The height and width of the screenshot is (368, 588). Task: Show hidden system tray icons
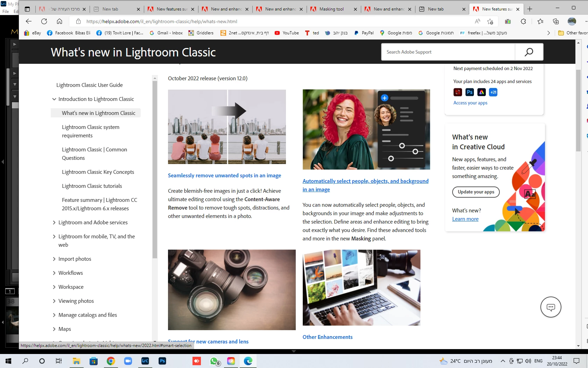[503, 361]
